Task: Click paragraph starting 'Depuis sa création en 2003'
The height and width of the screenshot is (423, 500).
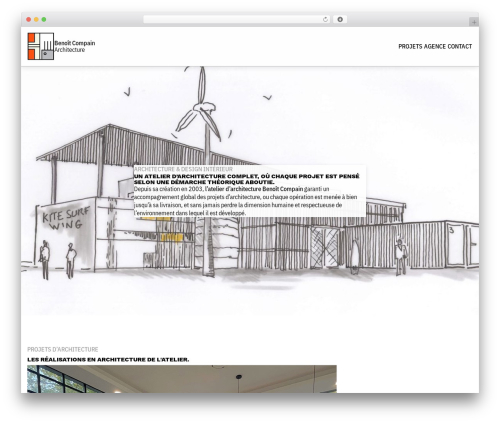Action: click(x=246, y=201)
